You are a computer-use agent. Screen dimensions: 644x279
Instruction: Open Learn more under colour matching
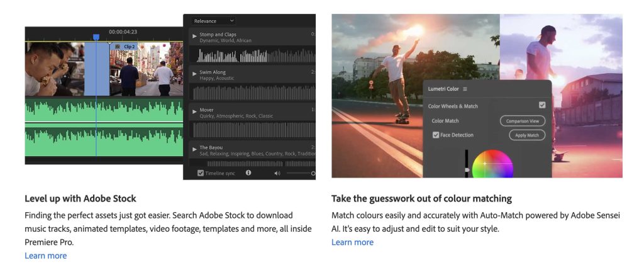(x=352, y=242)
